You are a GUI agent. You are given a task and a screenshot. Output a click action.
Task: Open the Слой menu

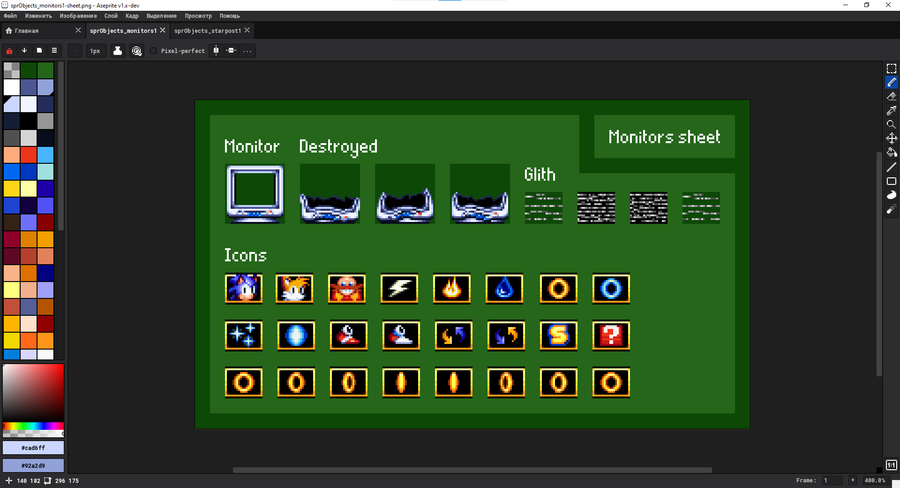tap(111, 16)
